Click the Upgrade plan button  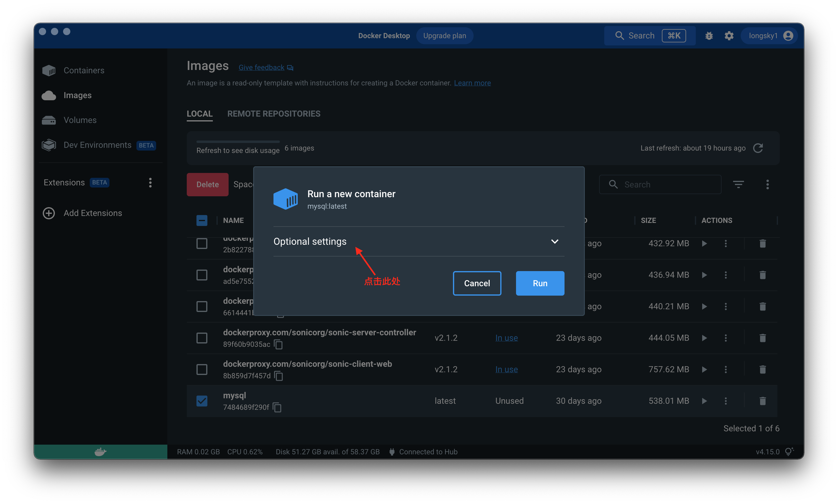pyautogui.click(x=444, y=36)
